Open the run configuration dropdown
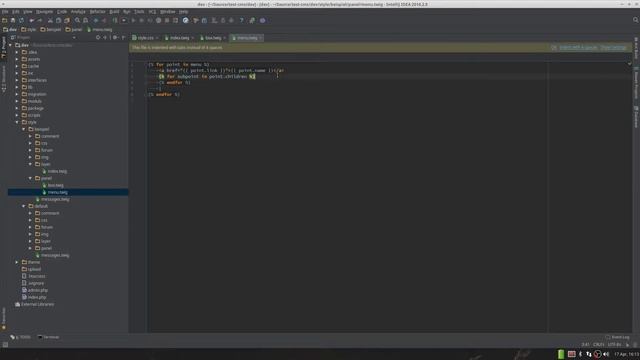This screenshot has height=360, width=640. [124, 20]
